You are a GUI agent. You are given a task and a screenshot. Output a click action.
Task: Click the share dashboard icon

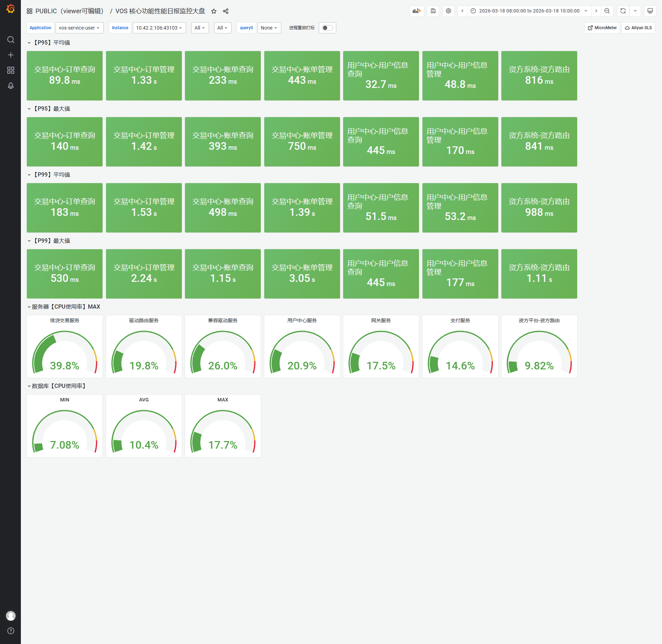coord(226,11)
